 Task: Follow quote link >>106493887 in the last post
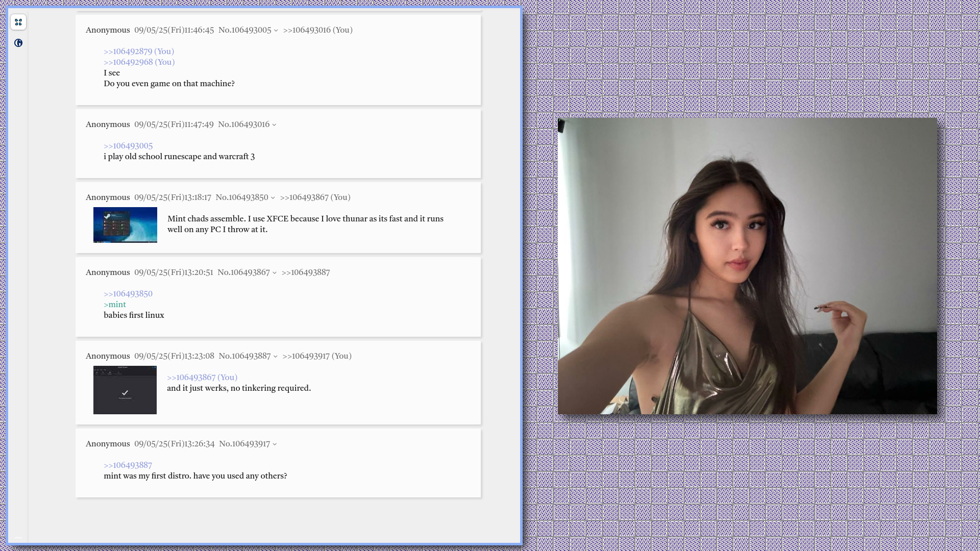coord(128,465)
